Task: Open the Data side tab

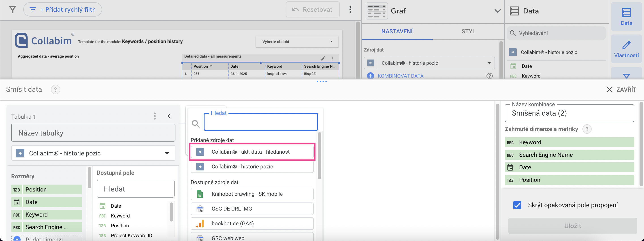Action: click(626, 17)
